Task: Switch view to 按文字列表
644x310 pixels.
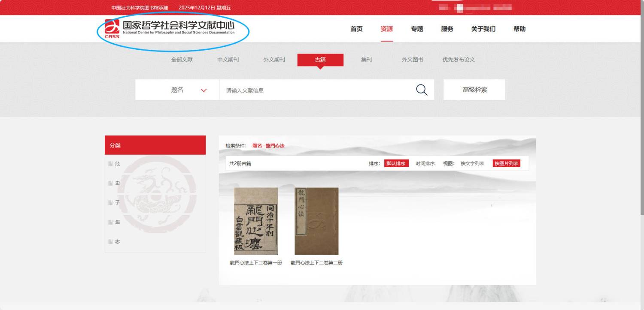Action: coord(472,163)
